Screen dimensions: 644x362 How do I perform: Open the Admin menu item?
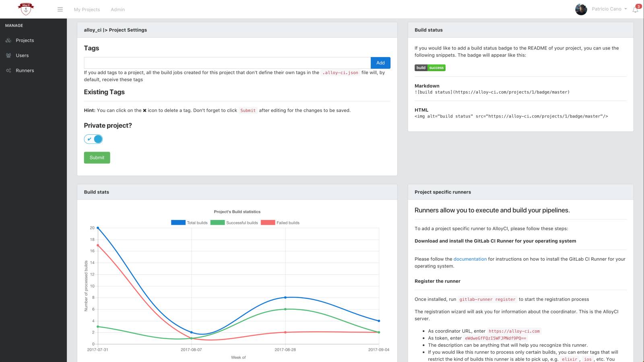tap(118, 10)
